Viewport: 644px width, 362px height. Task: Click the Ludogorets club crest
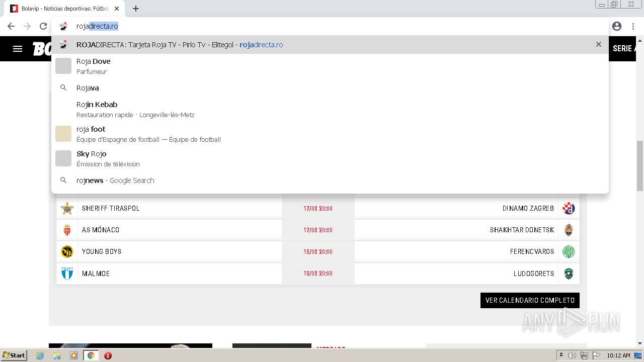[x=569, y=274]
